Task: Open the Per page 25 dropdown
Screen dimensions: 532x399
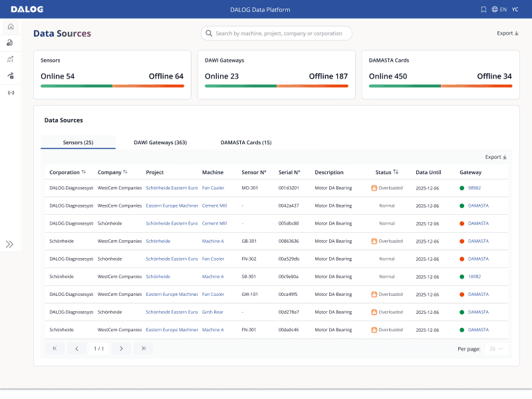Action: coord(496,348)
